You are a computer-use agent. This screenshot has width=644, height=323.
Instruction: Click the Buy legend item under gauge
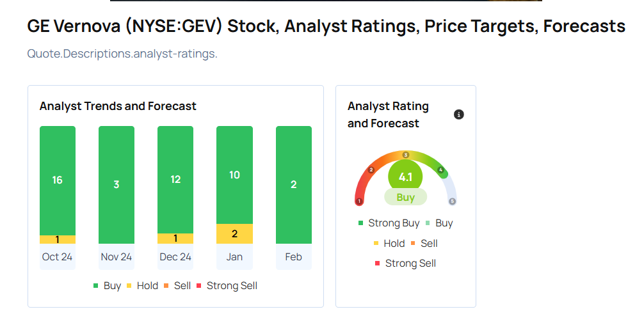(x=439, y=223)
